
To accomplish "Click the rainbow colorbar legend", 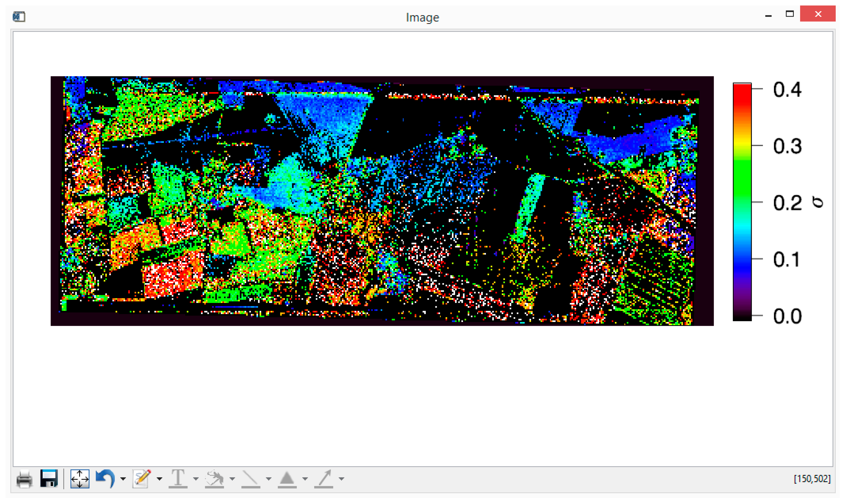I will 742,202.
